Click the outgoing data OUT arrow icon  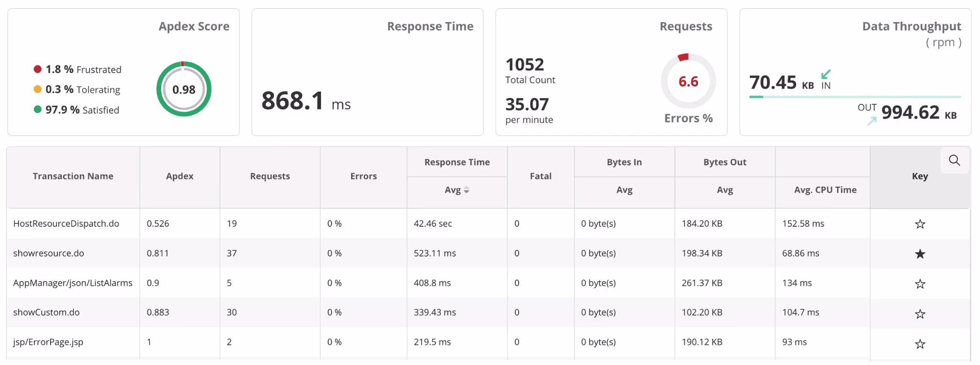[872, 121]
